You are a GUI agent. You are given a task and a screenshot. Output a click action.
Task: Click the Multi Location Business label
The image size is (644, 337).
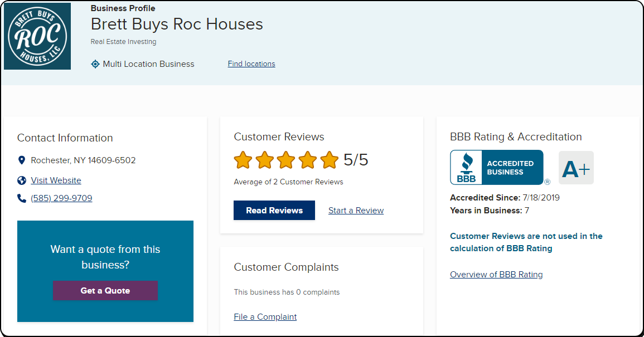(x=149, y=64)
